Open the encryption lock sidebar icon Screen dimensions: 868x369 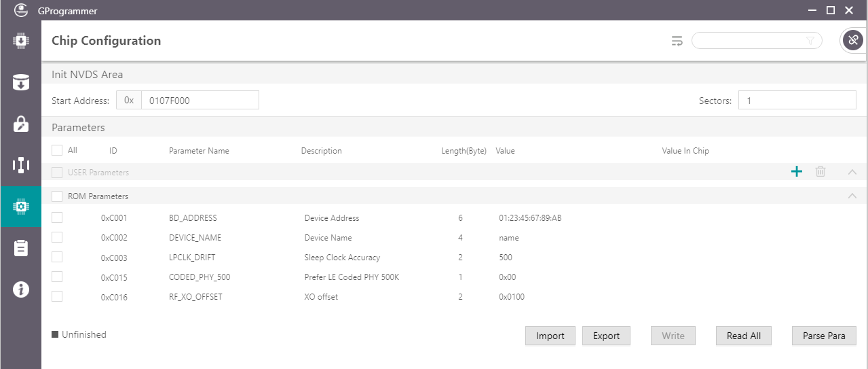click(20, 124)
